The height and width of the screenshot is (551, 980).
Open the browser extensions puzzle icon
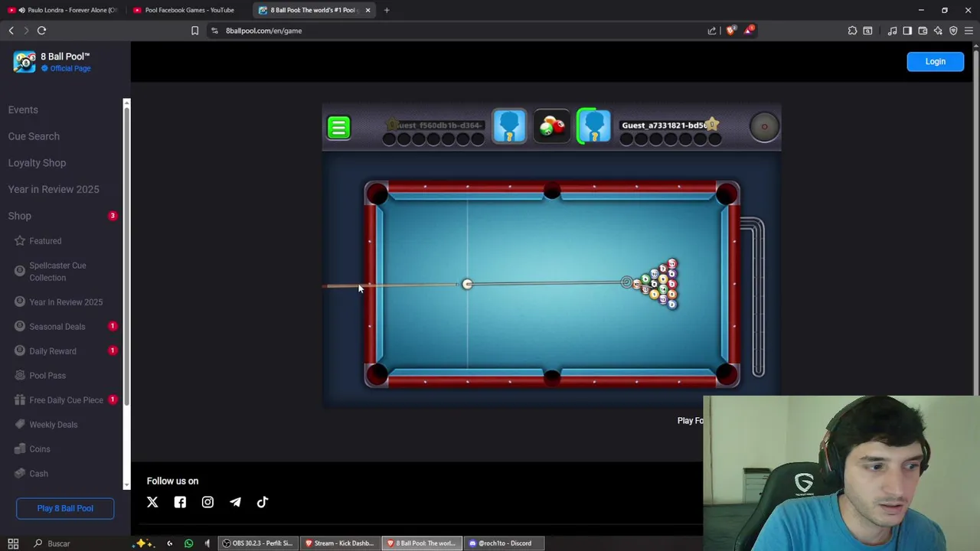click(x=852, y=31)
